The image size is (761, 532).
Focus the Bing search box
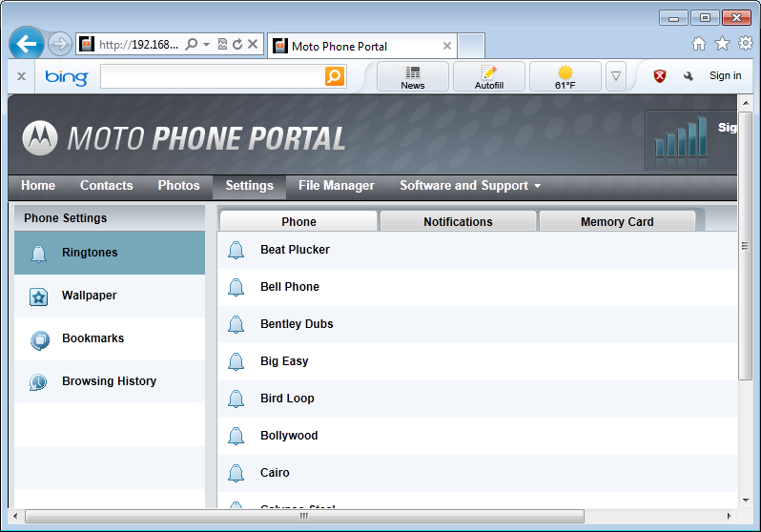coord(212,76)
